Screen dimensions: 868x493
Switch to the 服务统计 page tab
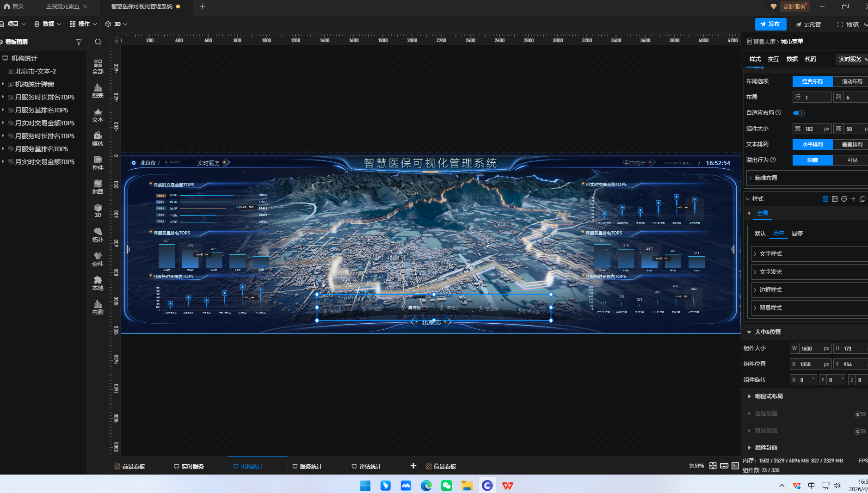tap(310, 467)
